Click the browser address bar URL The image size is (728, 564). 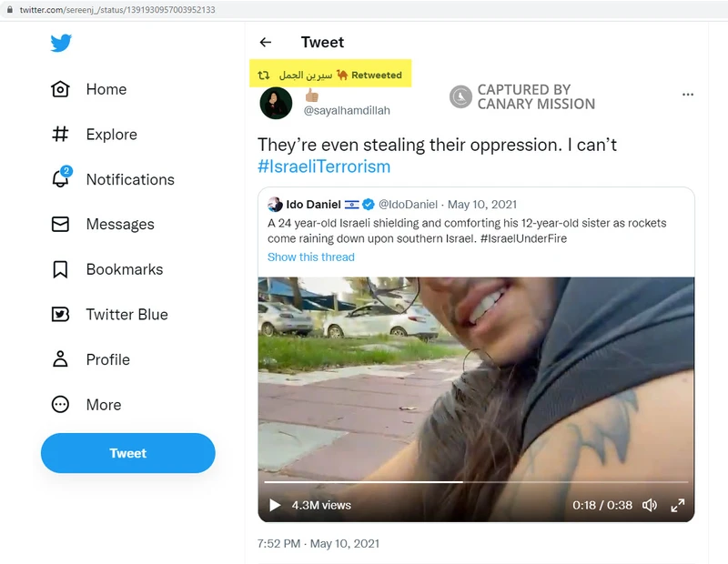point(118,9)
